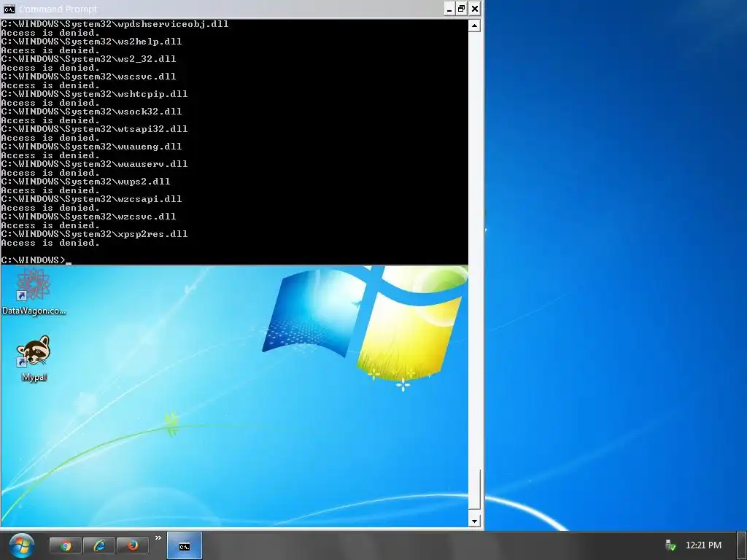This screenshot has height=560, width=747.
Task: Click the wtsapi32.dll path line
Action: tap(94, 129)
